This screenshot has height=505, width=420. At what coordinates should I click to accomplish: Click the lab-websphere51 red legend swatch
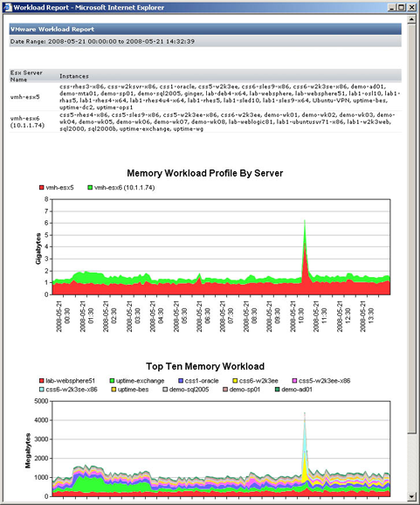[x=42, y=381]
